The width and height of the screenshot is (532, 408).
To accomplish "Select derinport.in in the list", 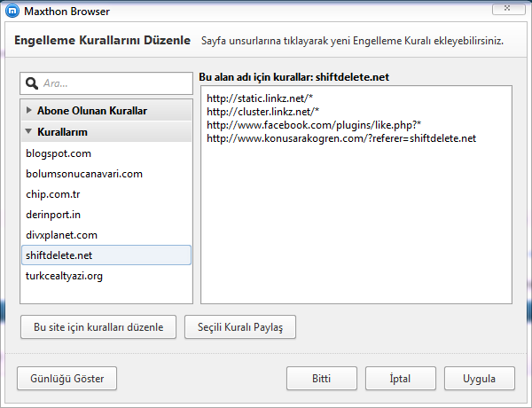I will click(x=106, y=215).
